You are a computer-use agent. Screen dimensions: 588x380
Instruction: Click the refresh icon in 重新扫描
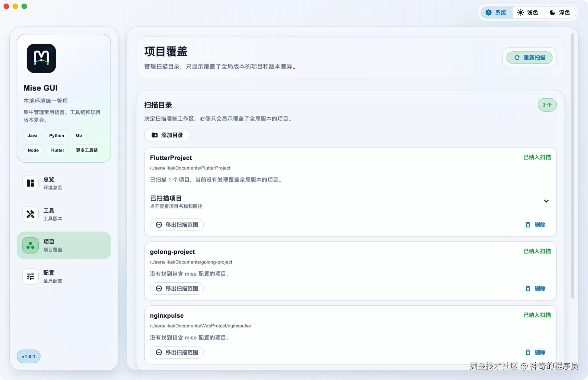[517, 58]
